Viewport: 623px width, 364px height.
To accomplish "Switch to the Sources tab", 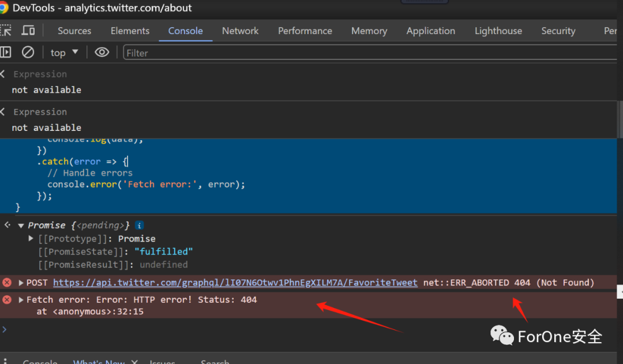I will (x=74, y=31).
